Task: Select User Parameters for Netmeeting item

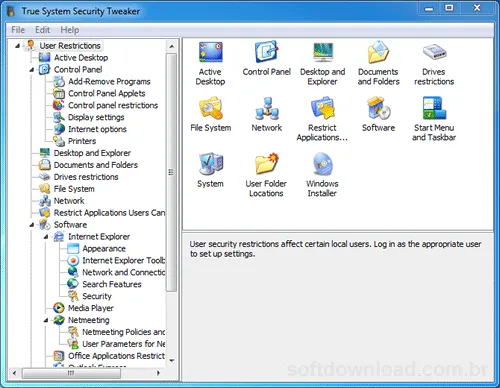Action: tap(124, 344)
